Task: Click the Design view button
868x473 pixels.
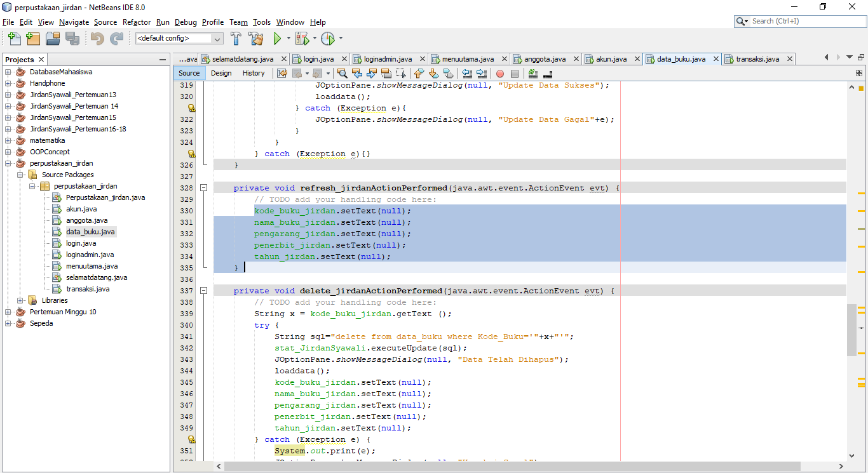Action: 221,73
